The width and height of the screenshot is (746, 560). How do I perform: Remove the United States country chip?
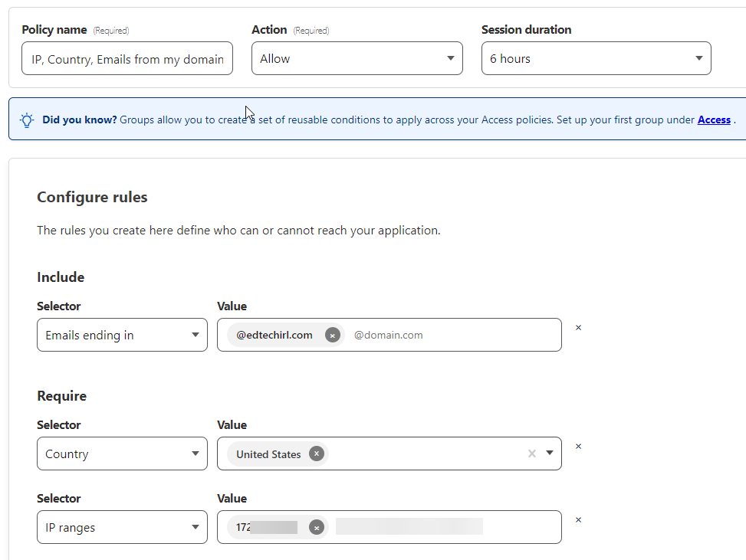point(316,454)
